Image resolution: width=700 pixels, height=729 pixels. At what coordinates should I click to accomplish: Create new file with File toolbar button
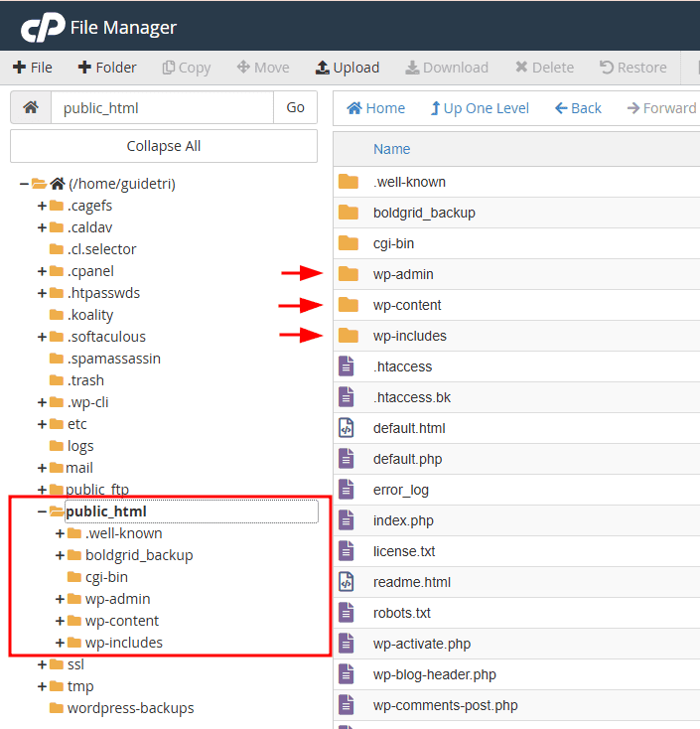point(33,68)
